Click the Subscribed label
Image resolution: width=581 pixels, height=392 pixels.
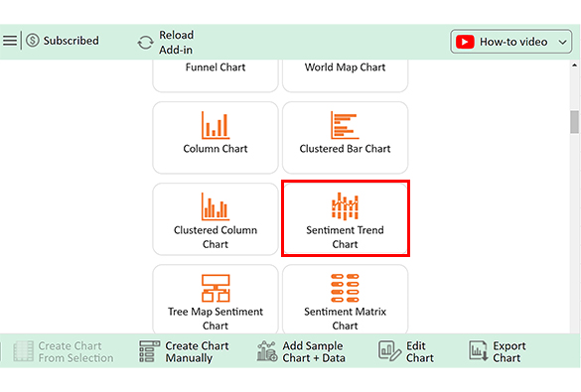[x=72, y=41]
